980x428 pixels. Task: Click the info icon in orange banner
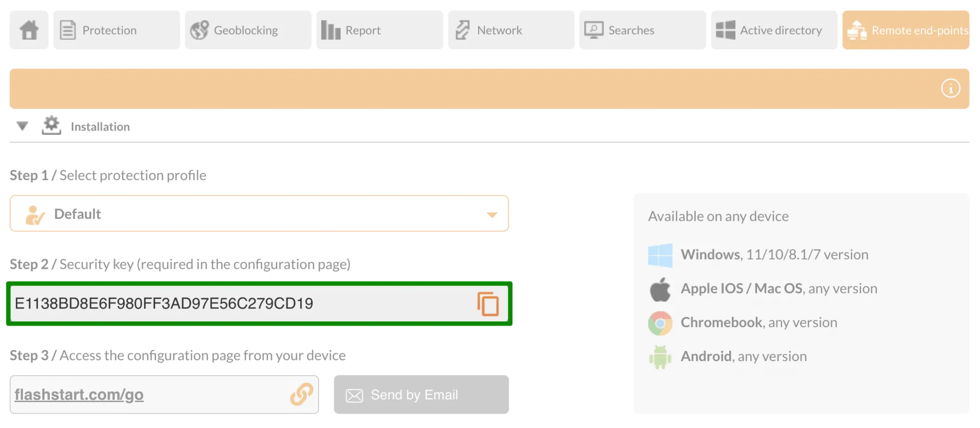[x=950, y=88]
